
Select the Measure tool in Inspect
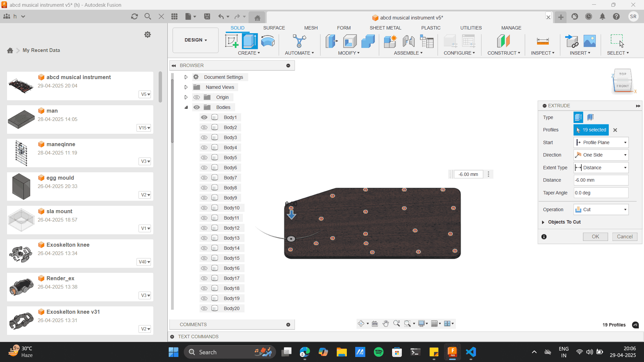pos(543,41)
